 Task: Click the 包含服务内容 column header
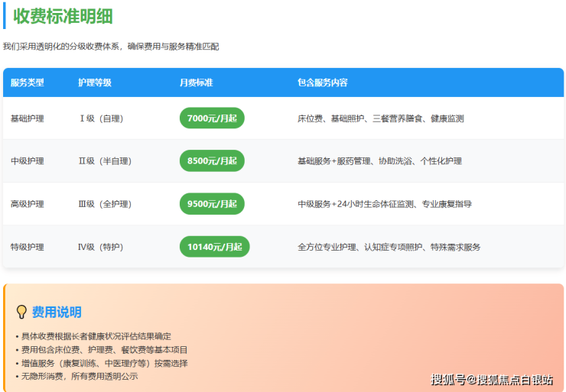[323, 83]
